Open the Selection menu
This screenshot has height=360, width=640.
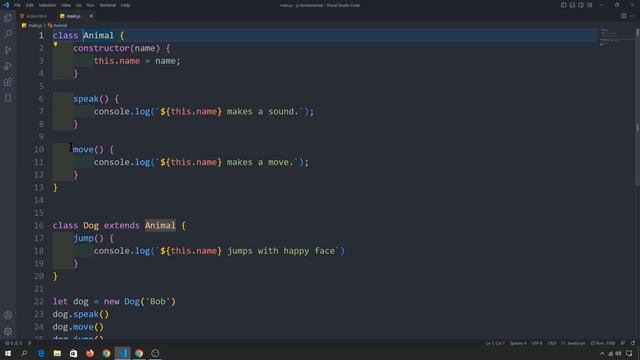tap(47, 5)
